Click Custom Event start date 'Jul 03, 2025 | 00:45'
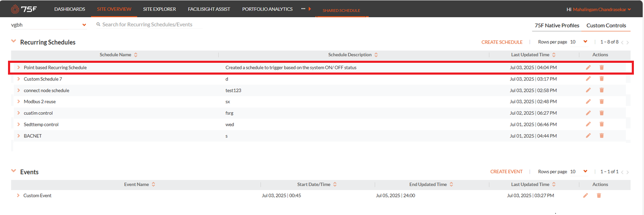The image size is (644, 215). (282, 196)
